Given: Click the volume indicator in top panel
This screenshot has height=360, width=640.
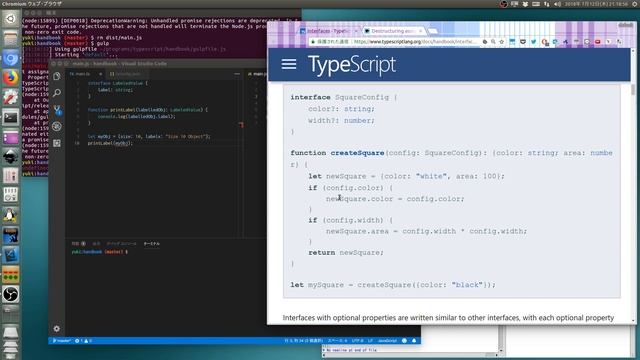Looking at the screenshot, I should (558, 4).
